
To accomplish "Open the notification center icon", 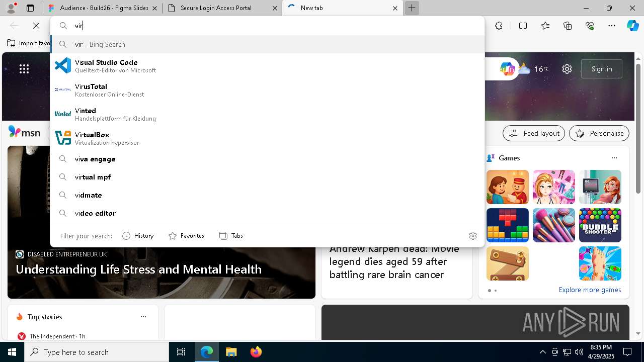I will pos(627,352).
